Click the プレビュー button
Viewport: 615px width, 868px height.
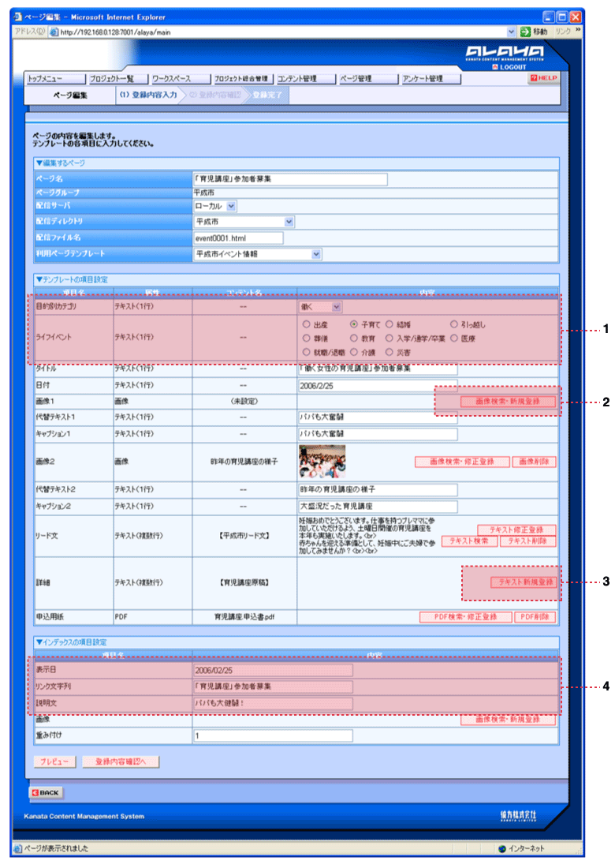click(54, 761)
